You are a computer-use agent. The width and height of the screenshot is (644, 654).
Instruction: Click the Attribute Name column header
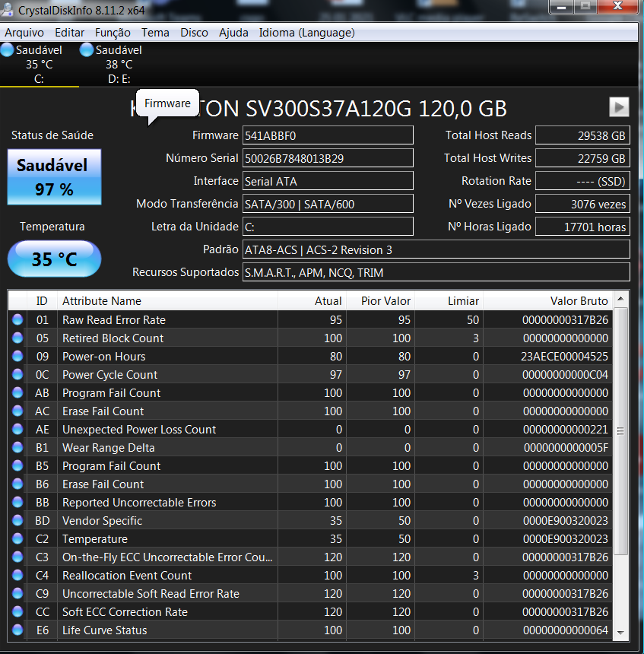pos(167,300)
